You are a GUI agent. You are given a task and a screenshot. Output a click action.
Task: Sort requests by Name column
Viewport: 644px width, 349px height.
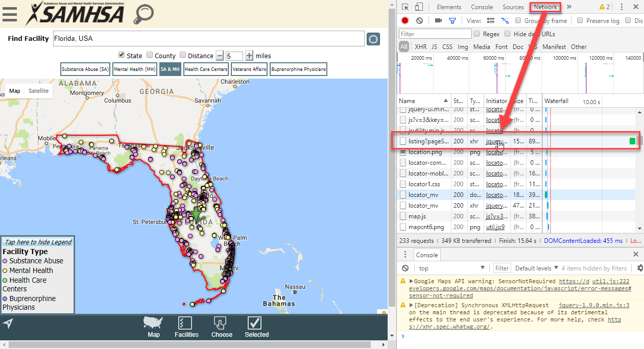tap(424, 101)
